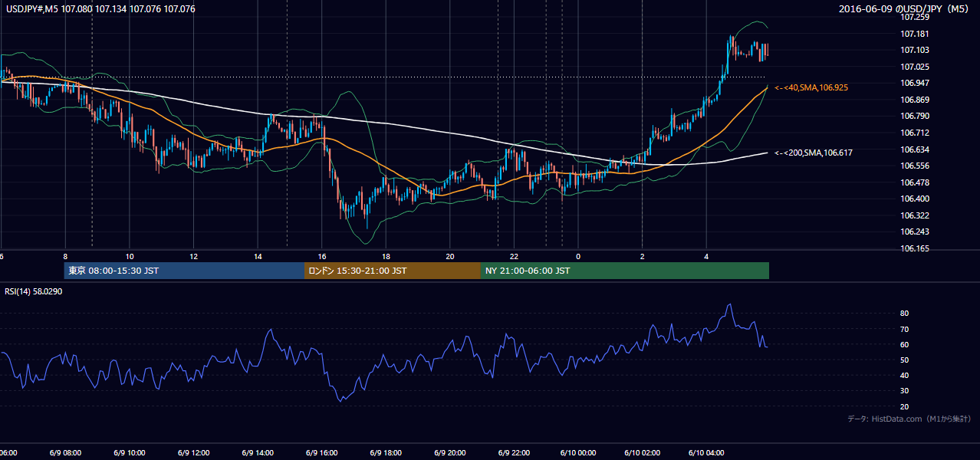Click the RSI(14) 58.0290 indicator label
The width and height of the screenshot is (980, 460).
[34, 291]
